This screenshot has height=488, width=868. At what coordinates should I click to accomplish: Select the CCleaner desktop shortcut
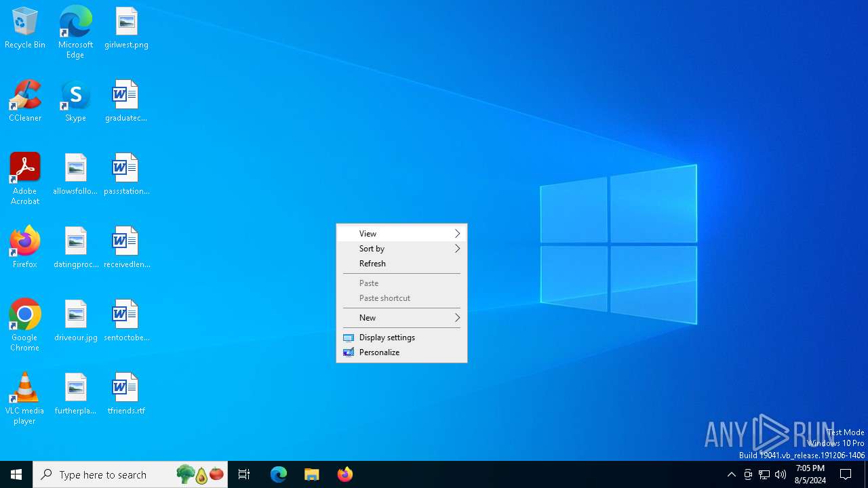[25, 102]
